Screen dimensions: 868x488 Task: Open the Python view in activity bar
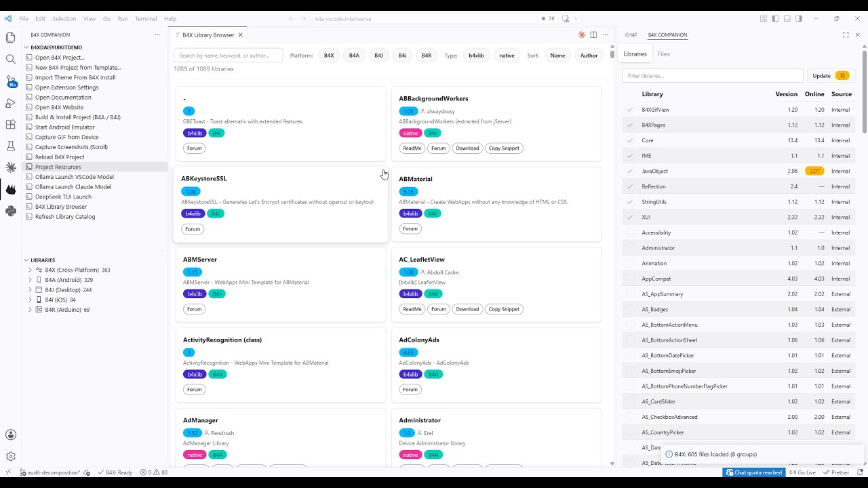(10, 211)
